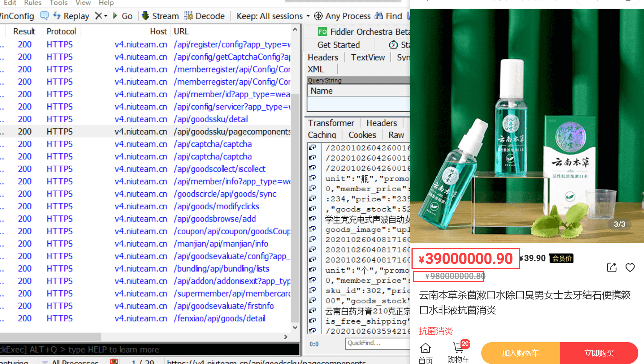This screenshot has width=644, height=364.
Task: Click the Any Process target icon
Action: (x=318, y=16)
